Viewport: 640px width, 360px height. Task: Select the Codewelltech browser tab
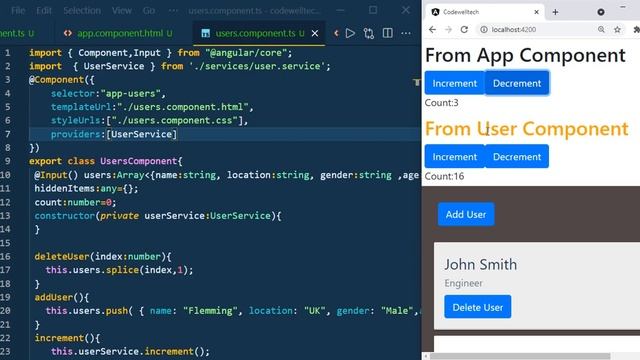485,12
